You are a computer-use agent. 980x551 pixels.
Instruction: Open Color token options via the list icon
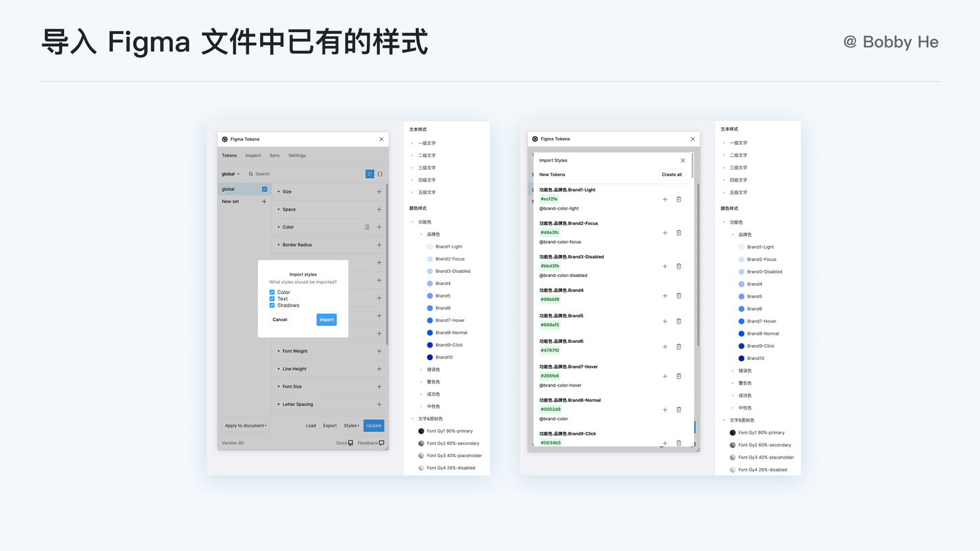[367, 227]
